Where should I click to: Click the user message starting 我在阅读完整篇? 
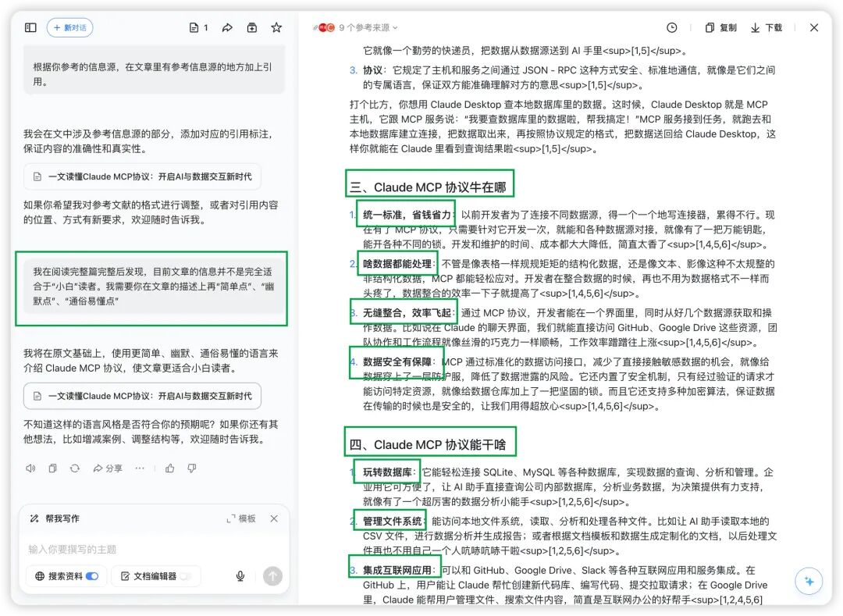[153, 286]
